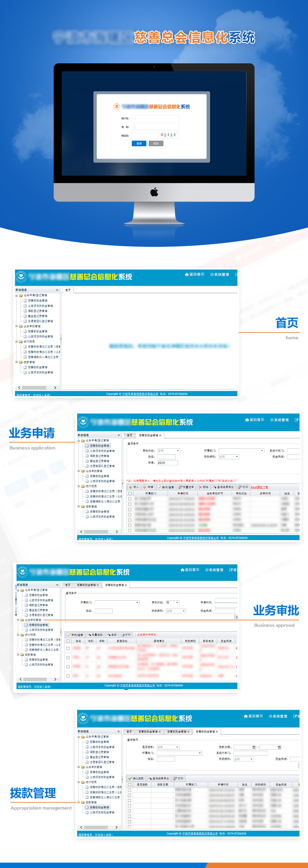Image resolution: width=308 pixels, height=868 pixels.
Task: Open 审批/查看 pencil icon in toolbar
Action: coord(75,635)
